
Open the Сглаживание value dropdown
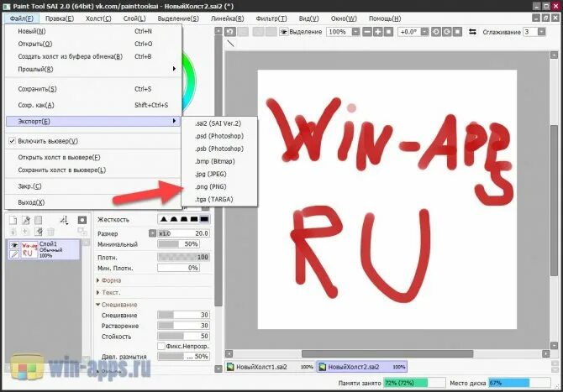[541, 32]
